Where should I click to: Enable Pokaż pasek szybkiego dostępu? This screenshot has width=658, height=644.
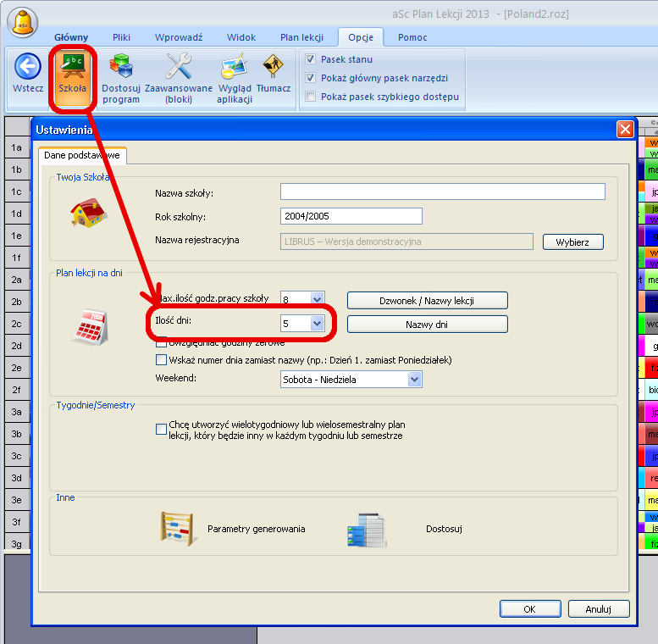tap(311, 97)
